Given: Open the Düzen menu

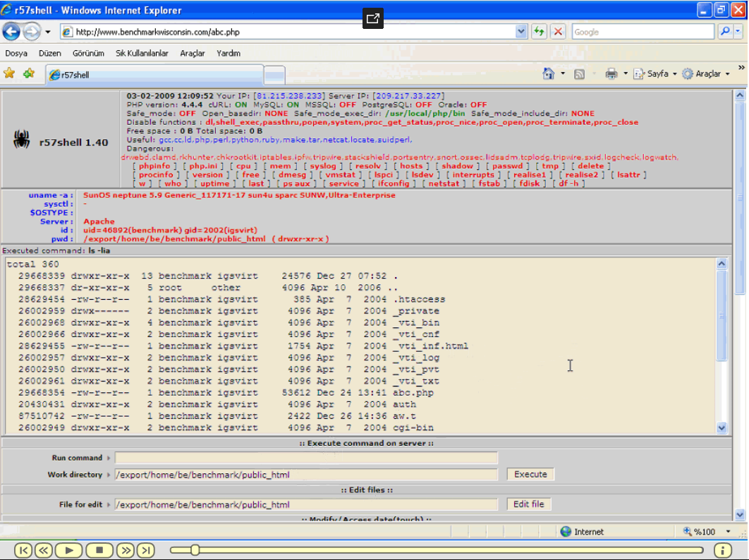Looking at the screenshot, I should (x=49, y=53).
